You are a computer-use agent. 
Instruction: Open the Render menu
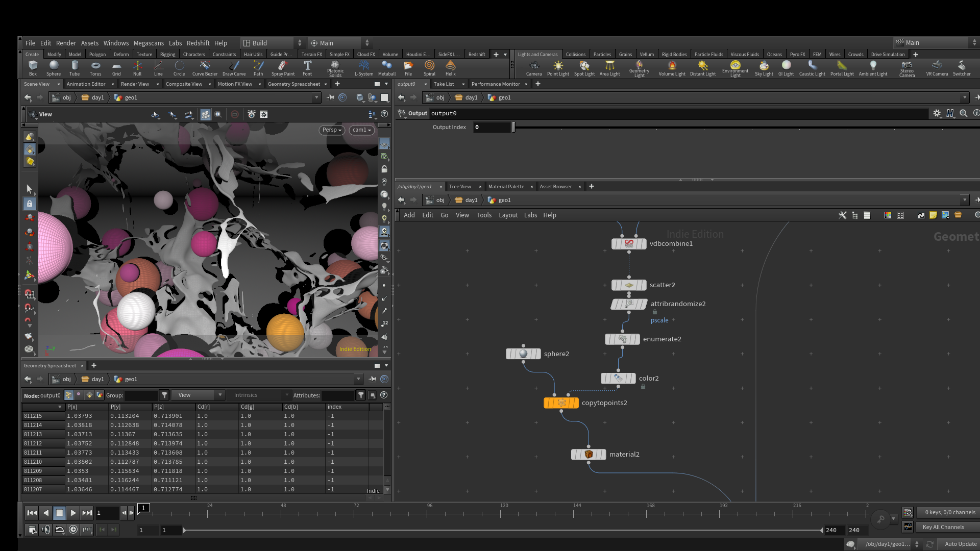coord(66,43)
